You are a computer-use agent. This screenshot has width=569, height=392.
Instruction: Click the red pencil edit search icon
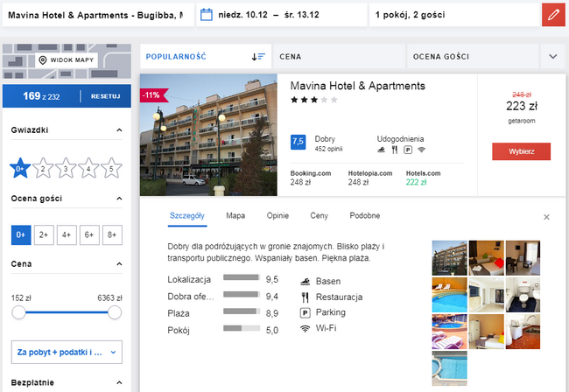[x=553, y=15]
